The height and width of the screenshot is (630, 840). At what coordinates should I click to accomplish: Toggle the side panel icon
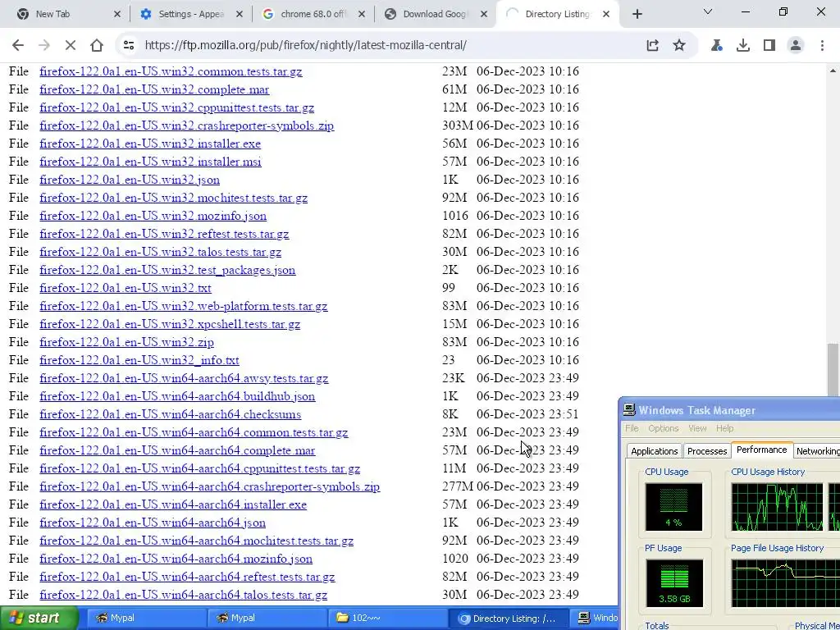tap(769, 46)
